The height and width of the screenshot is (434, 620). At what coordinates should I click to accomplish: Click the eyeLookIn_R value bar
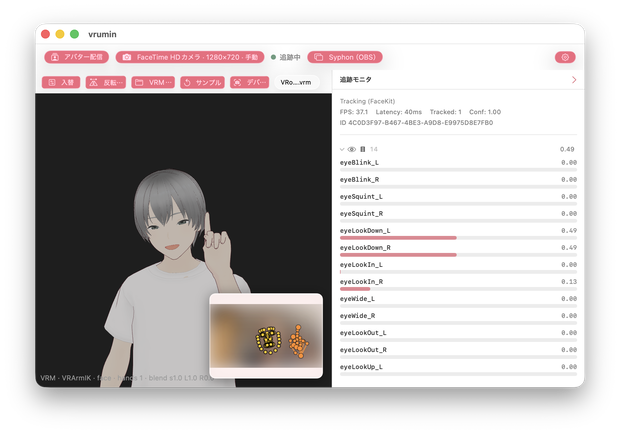tap(458, 289)
